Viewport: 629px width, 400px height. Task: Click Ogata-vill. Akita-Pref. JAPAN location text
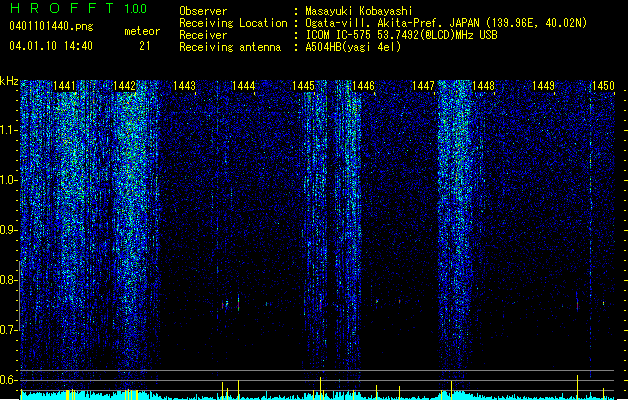point(446,23)
